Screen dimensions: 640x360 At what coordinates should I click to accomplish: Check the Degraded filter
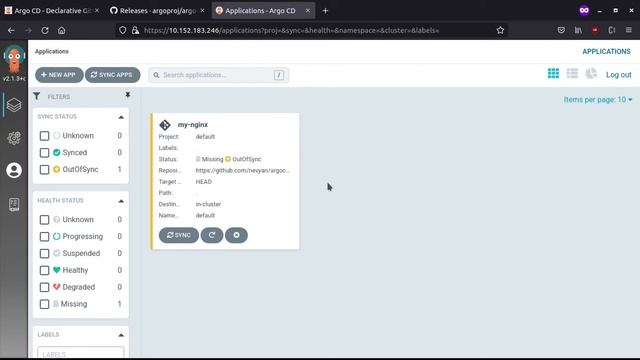(x=44, y=287)
